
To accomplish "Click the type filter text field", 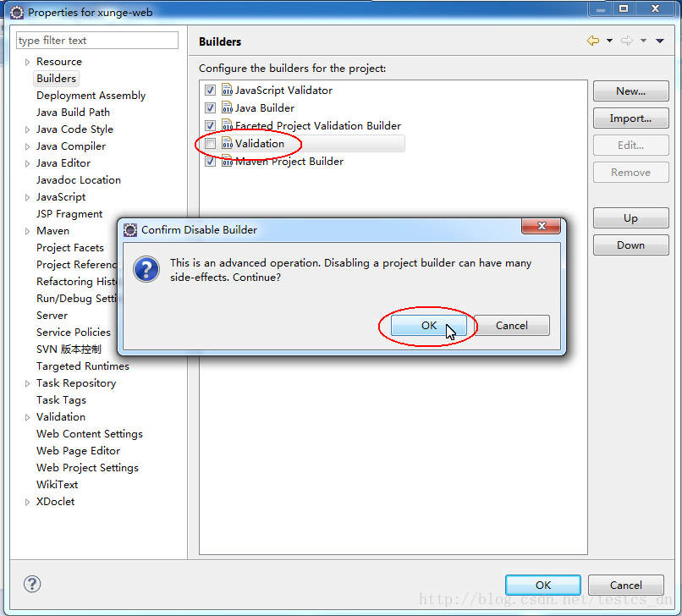I will pyautogui.click(x=97, y=41).
